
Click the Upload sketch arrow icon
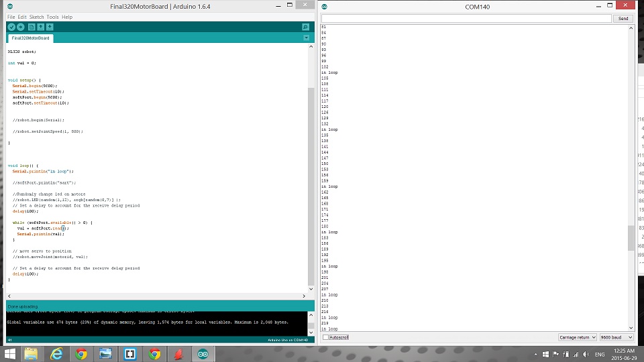click(x=21, y=27)
